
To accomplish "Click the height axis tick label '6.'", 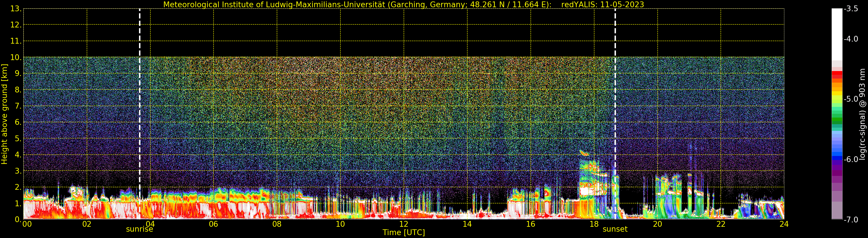I will (18, 122).
